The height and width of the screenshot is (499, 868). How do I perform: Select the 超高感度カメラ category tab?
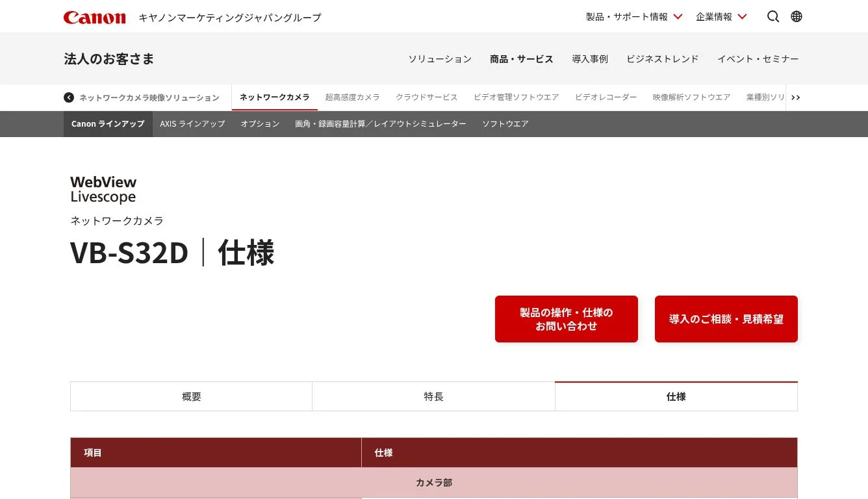[353, 97]
